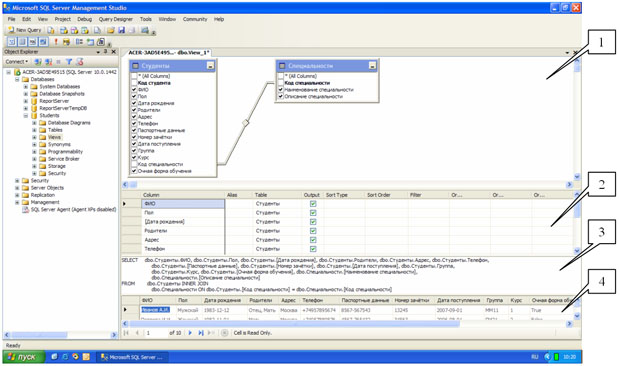Select the dbo.View_1 document tab
The width and height of the screenshot is (620, 366).
169,52
